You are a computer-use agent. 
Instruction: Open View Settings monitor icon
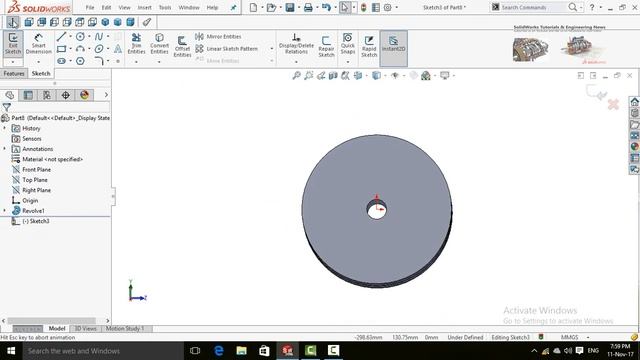tap(444, 76)
